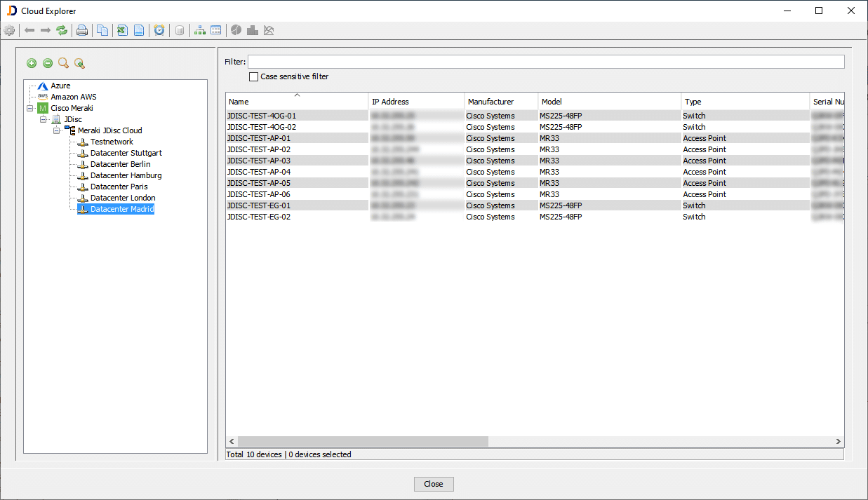
Task: Open the bar chart view
Action: click(253, 30)
